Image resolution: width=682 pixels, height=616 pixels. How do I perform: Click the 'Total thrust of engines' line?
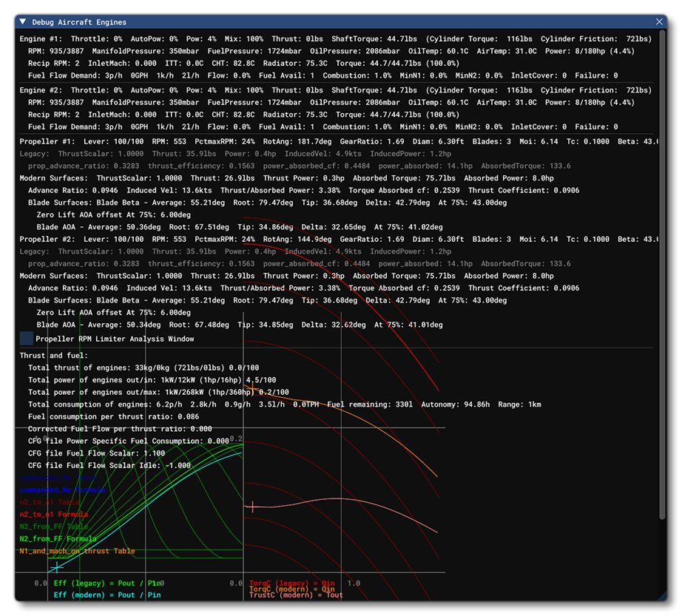click(x=144, y=368)
